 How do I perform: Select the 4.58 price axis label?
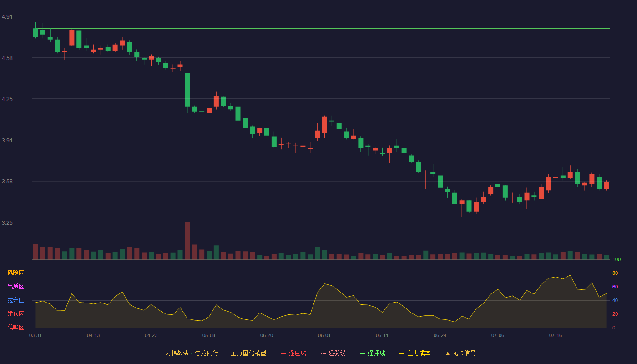(7, 58)
